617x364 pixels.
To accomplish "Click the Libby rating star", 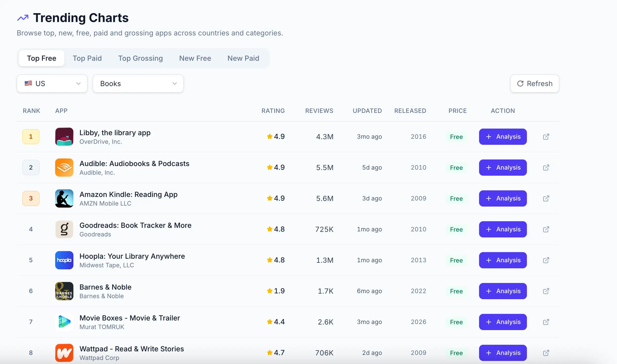I will pos(270,136).
